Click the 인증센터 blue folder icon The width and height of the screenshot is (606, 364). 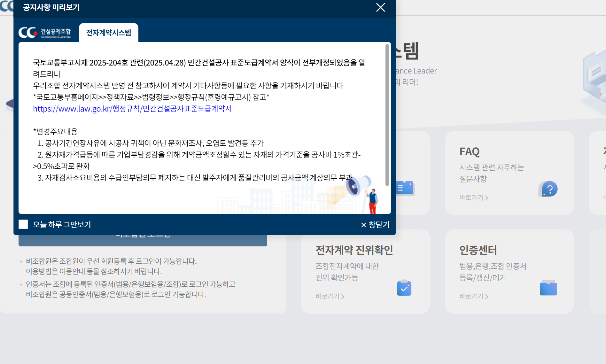[x=548, y=288]
